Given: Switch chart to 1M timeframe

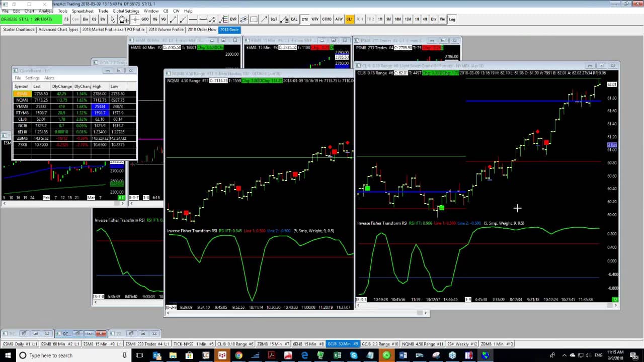Looking at the screenshot, I should tap(380, 19).
